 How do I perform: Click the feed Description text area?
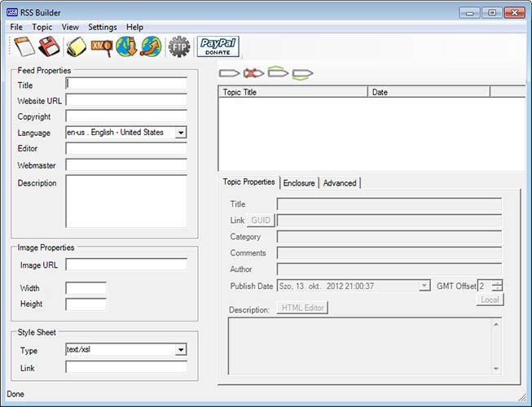pos(126,201)
